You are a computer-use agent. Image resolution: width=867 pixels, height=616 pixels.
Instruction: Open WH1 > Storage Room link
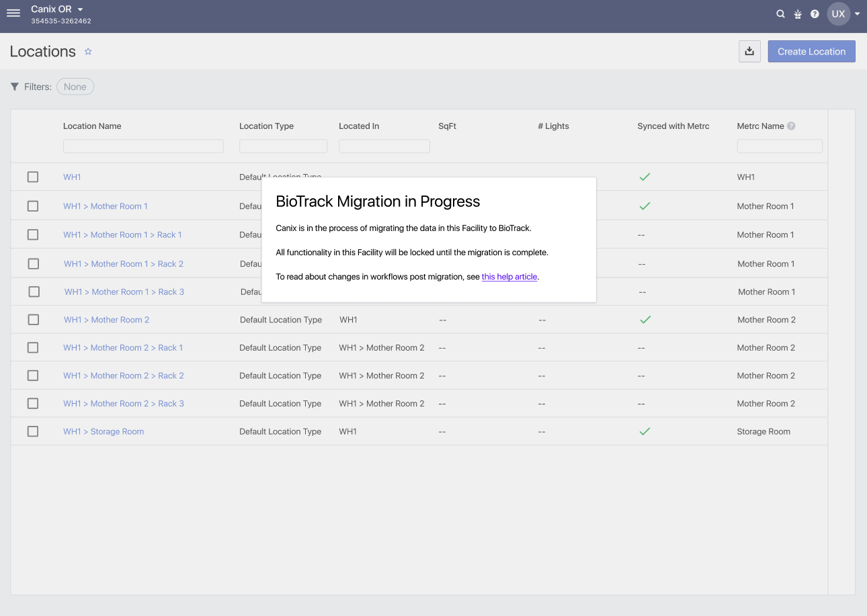click(104, 431)
